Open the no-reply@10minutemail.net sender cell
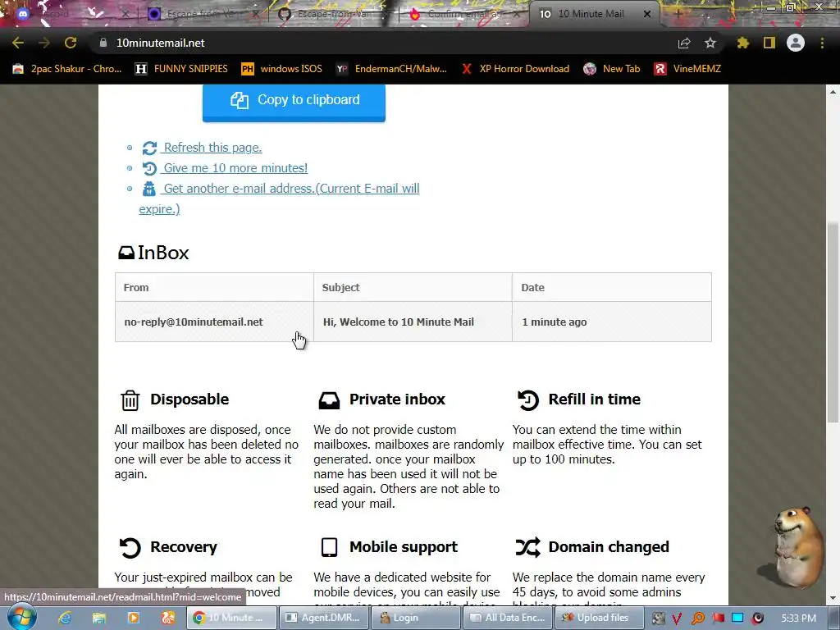The image size is (840, 630). (x=214, y=322)
